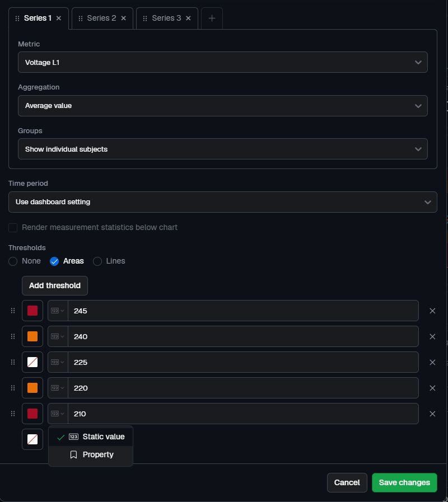Expand the Aggregation dropdown
Screen dimensions: 448x502
pos(222,105)
